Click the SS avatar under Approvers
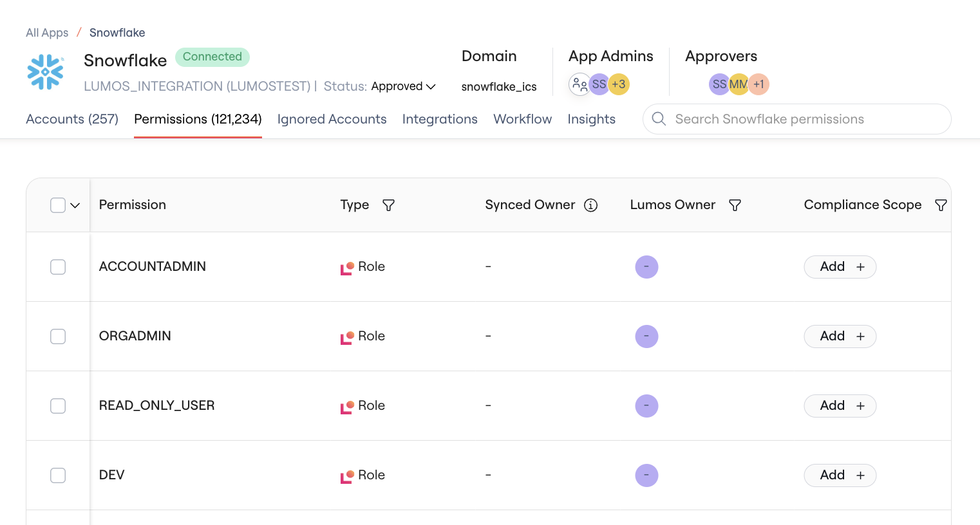Viewport: 980px width, 525px height. (x=719, y=84)
